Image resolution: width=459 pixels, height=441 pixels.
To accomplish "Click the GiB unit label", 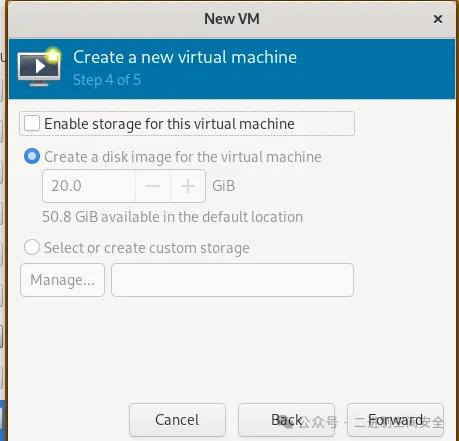I will click(224, 186).
